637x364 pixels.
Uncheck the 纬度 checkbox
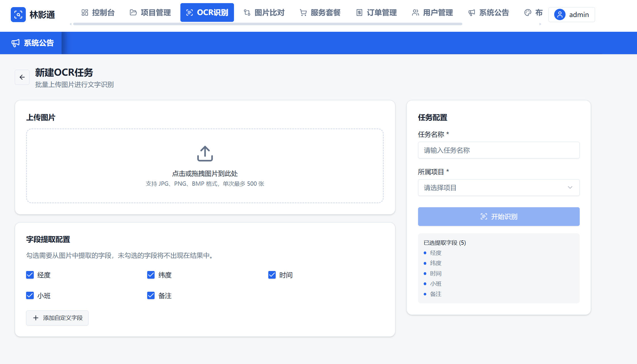pos(151,275)
